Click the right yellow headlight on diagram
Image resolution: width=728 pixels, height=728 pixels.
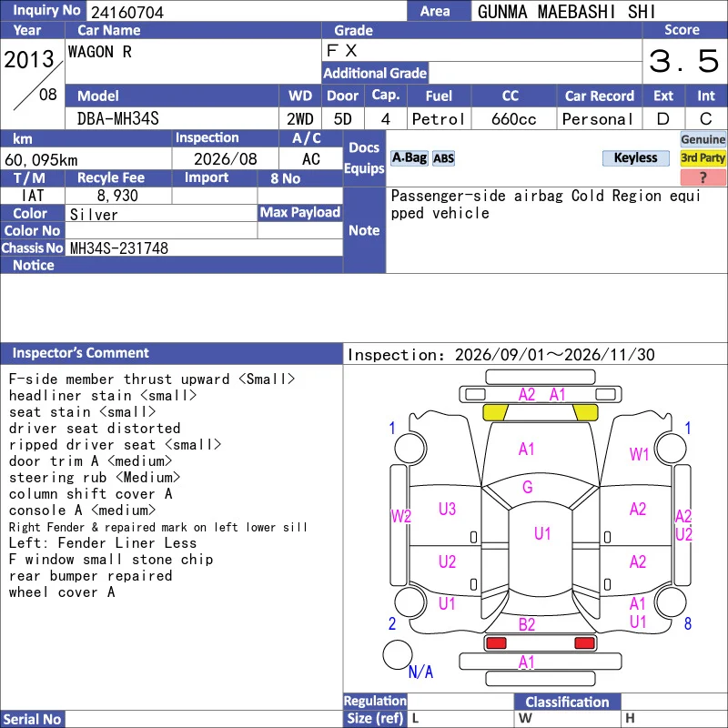coord(585,412)
